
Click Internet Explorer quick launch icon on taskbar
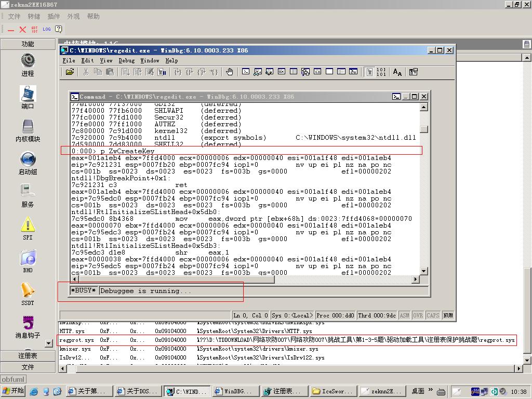(x=34, y=392)
